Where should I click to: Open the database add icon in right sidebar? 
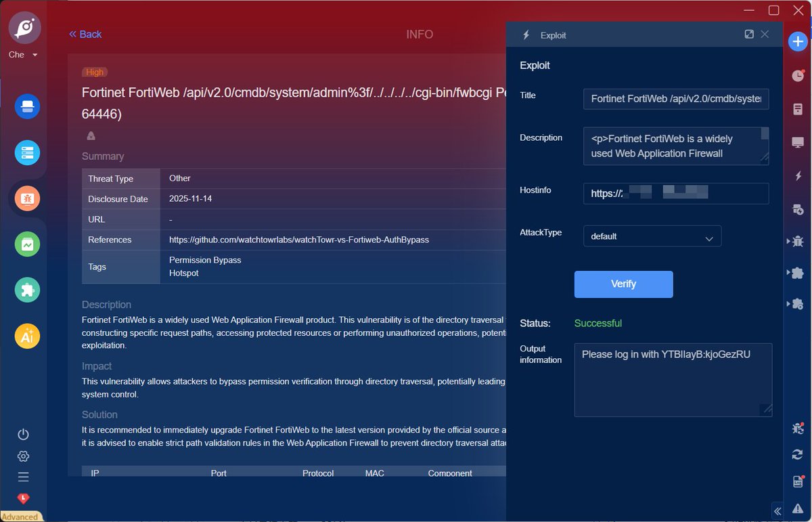(798, 211)
